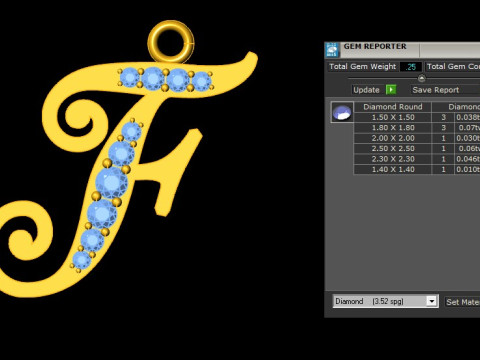Click the Update button
The height and width of the screenshot is (360, 480).
[366, 90]
